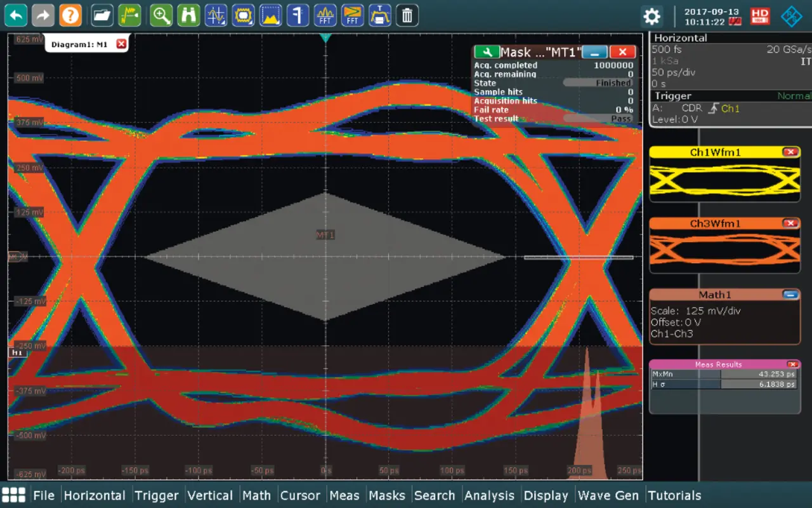Select the zoom magnifier tool
Screen dimensions: 812x508
click(x=161, y=15)
